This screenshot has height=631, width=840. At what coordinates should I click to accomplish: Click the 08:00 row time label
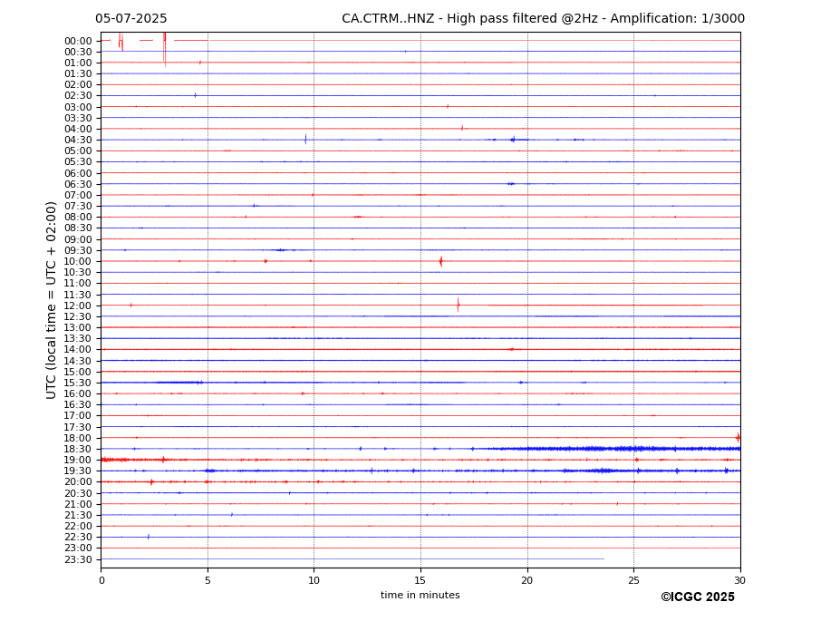coord(78,217)
